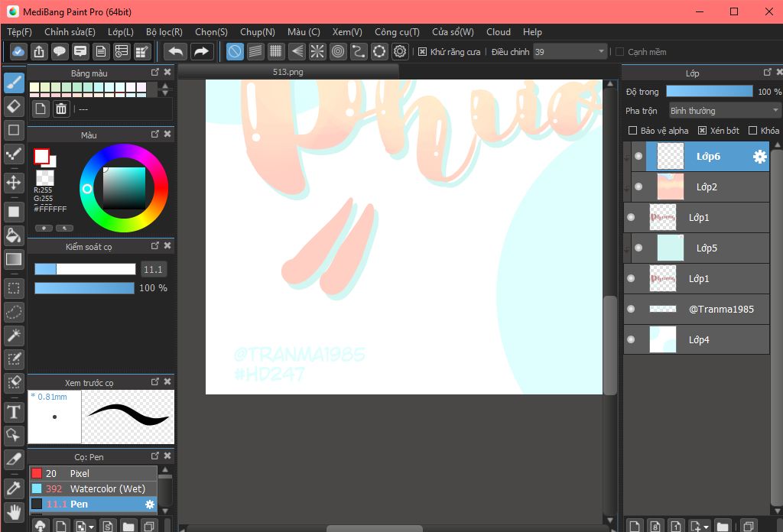Open snap settings gear in the toolbar
Image resolution: width=783 pixels, height=532 pixels.
point(400,51)
